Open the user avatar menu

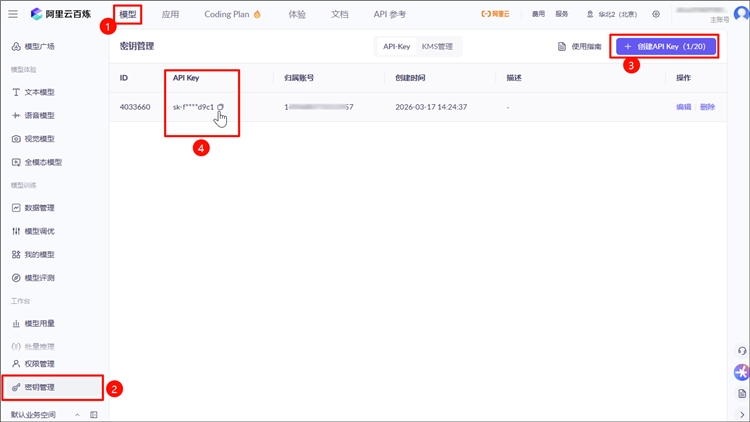click(x=741, y=13)
